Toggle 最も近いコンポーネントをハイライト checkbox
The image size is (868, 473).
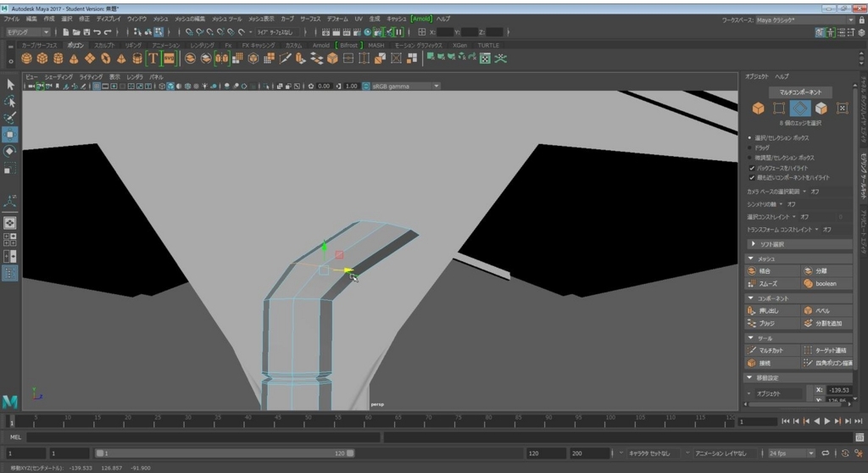pyautogui.click(x=752, y=178)
